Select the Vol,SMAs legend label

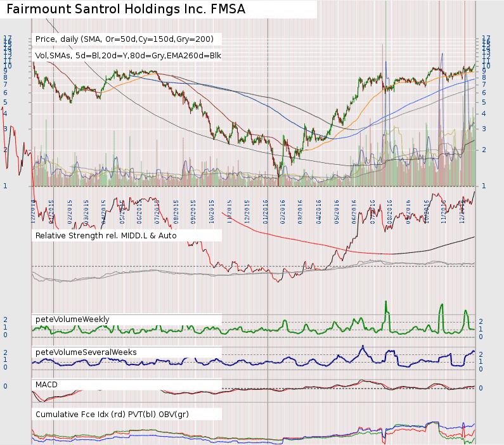click(128, 56)
